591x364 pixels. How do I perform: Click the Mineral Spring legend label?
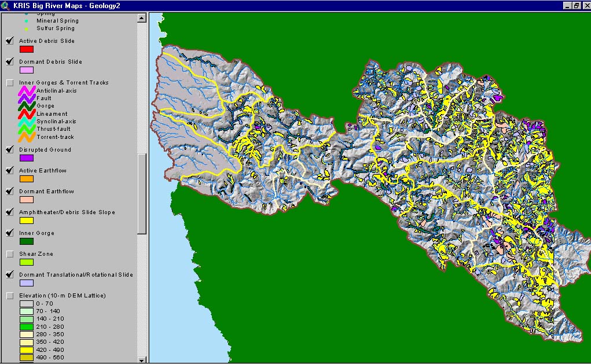click(58, 21)
